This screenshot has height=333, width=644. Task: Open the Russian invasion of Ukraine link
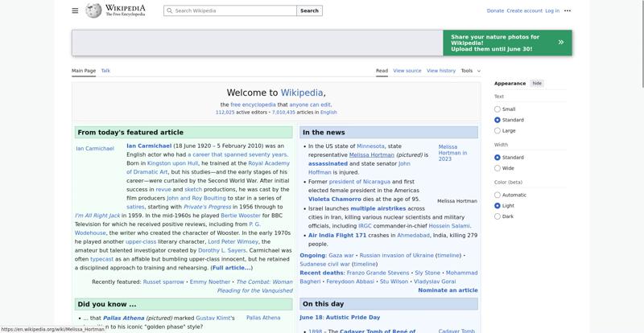click(396, 256)
